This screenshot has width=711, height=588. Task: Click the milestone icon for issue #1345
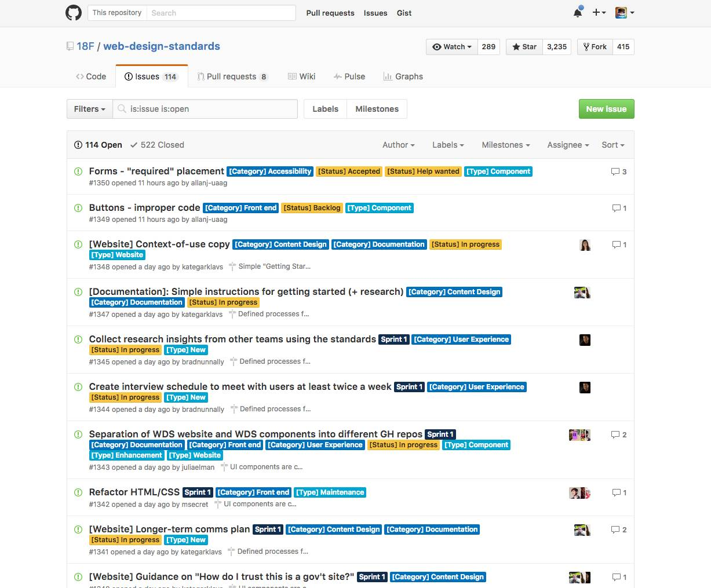coord(234,361)
